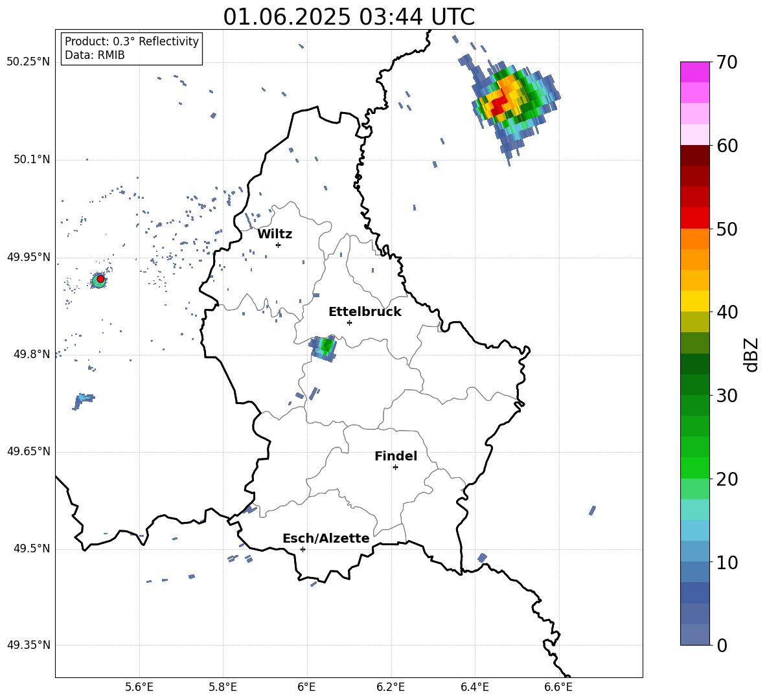
Task: Click the '49.65°N' latitude label
Action: 29,451
